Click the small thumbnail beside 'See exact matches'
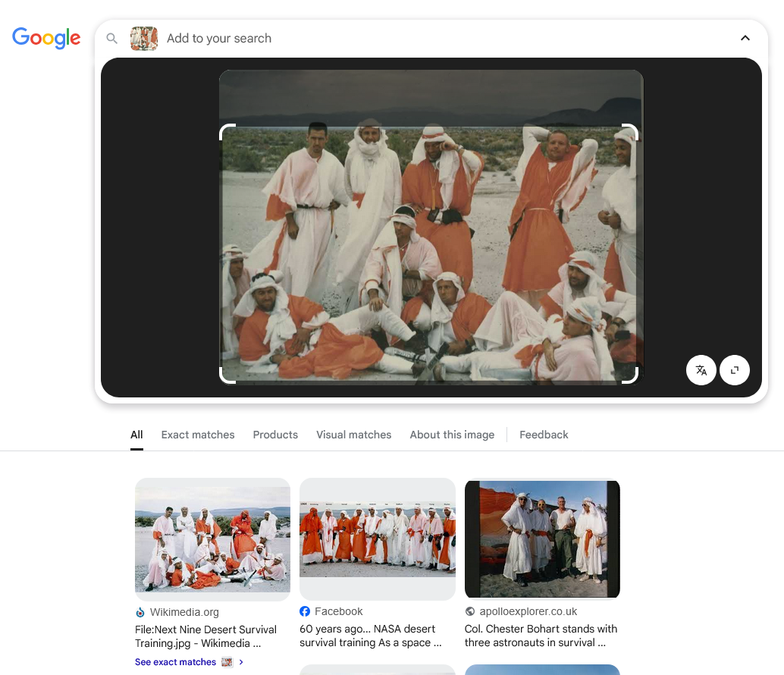Viewport: 784px width, 675px height. point(227,662)
